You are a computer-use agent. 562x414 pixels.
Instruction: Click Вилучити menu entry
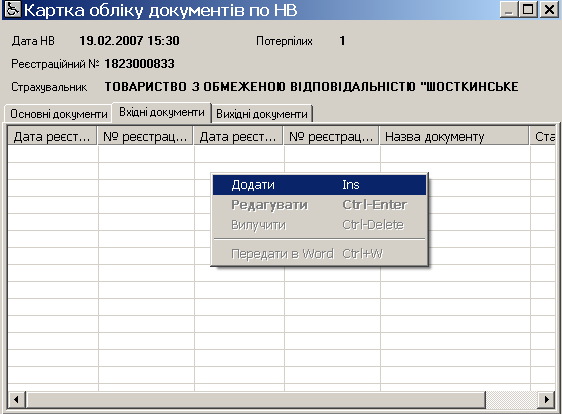[x=319, y=225]
